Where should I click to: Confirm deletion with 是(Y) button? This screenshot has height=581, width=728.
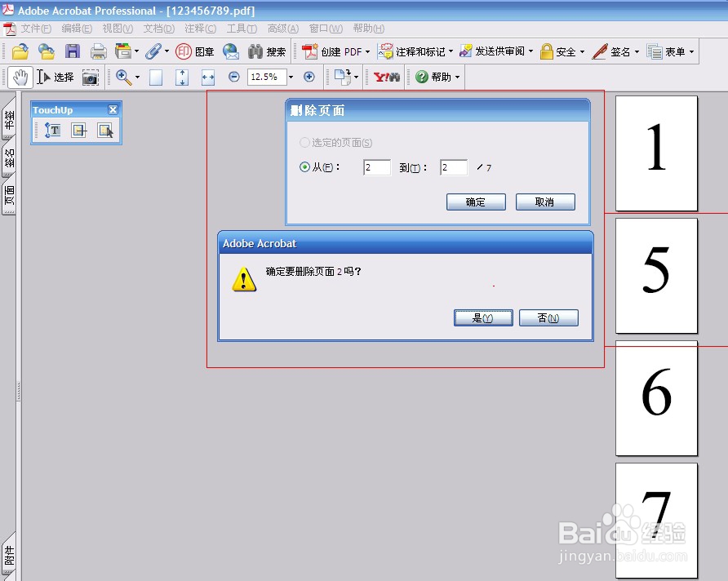tap(483, 318)
